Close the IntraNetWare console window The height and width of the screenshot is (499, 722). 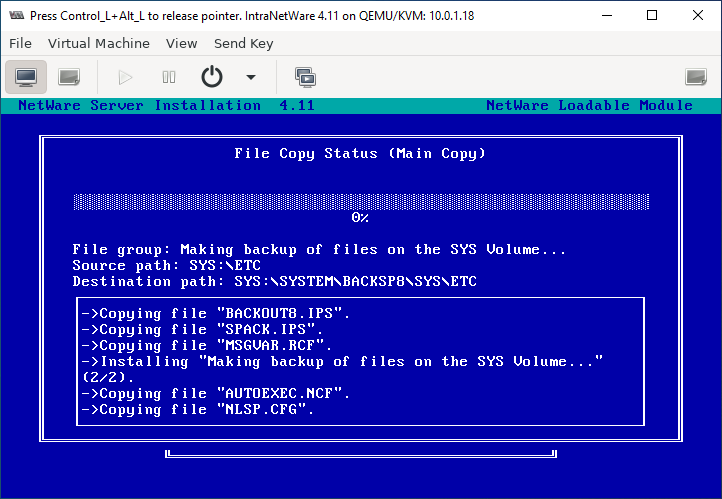(698, 15)
